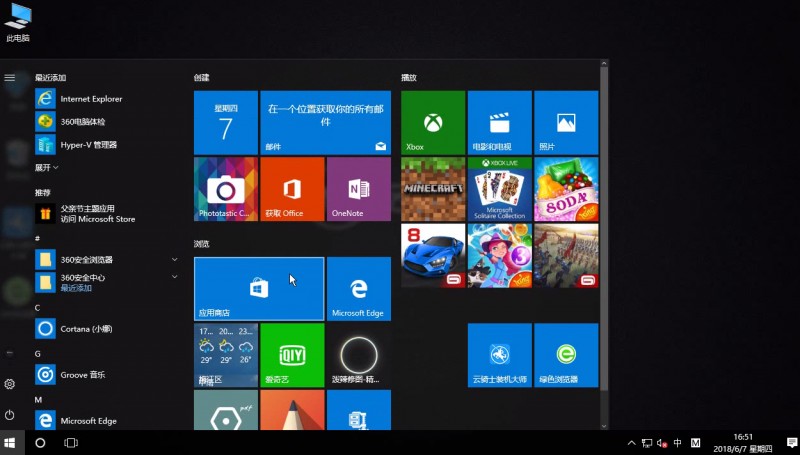Launch the Asphalt 8 racing tile
Screen dimensions: 800x455
click(433, 256)
